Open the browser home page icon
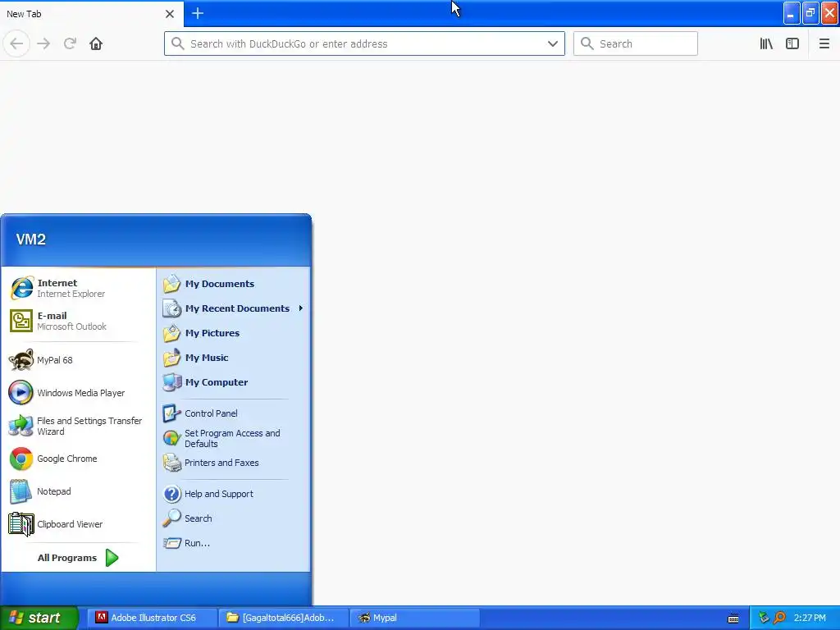Screen dimensions: 840x630 [96, 43]
